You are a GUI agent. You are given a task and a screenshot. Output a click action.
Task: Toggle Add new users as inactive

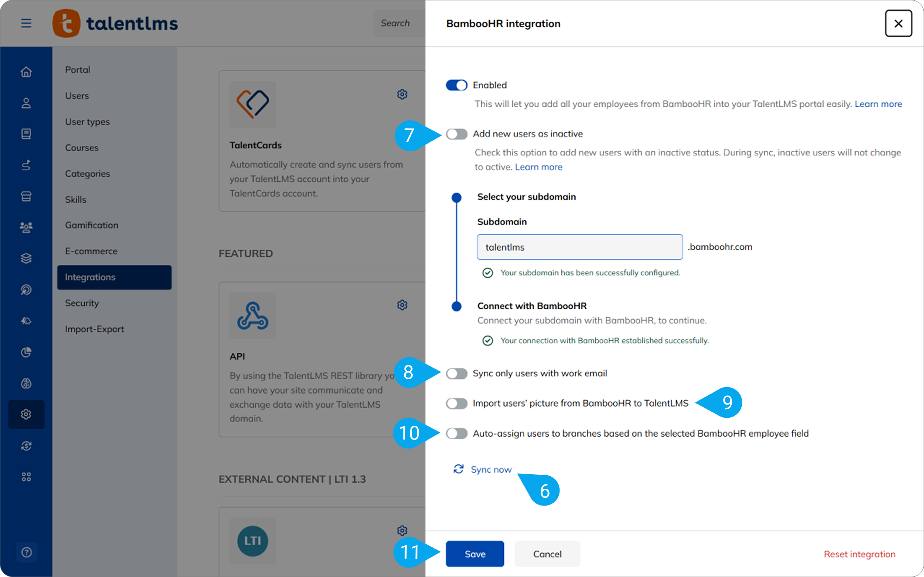tap(456, 134)
